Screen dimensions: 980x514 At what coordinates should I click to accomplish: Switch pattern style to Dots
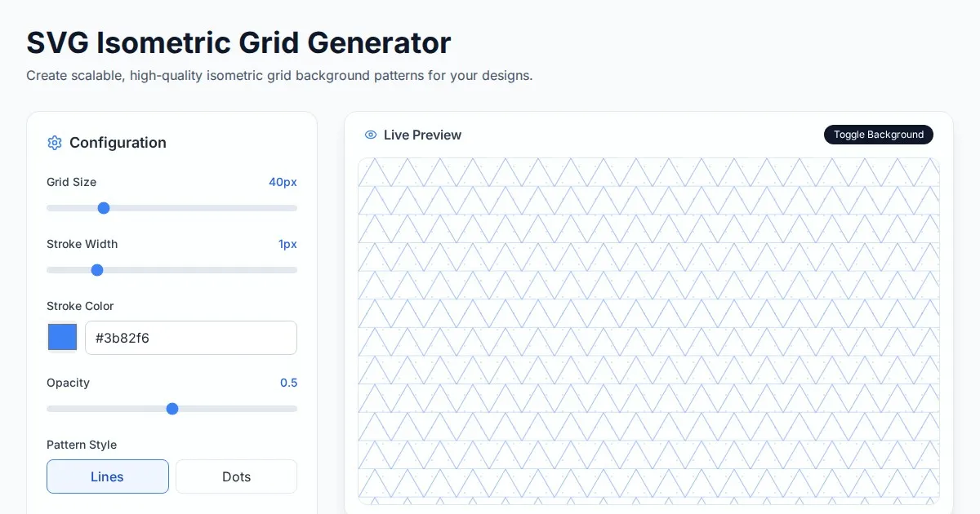click(236, 476)
